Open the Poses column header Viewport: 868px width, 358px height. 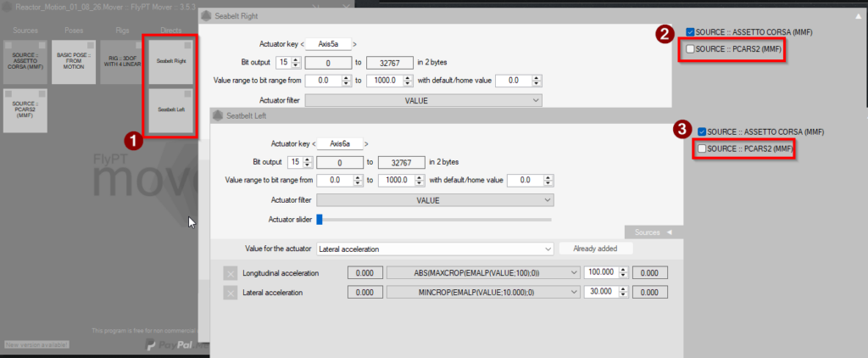tap(74, 30)
